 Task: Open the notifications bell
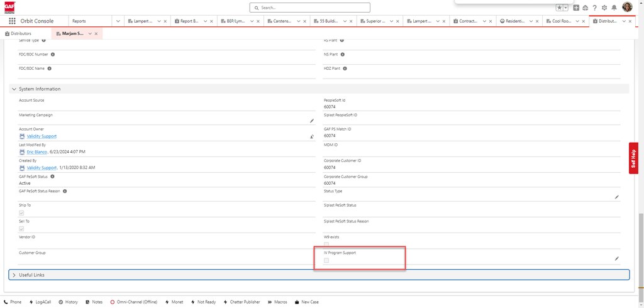click(x=614, y=8)
